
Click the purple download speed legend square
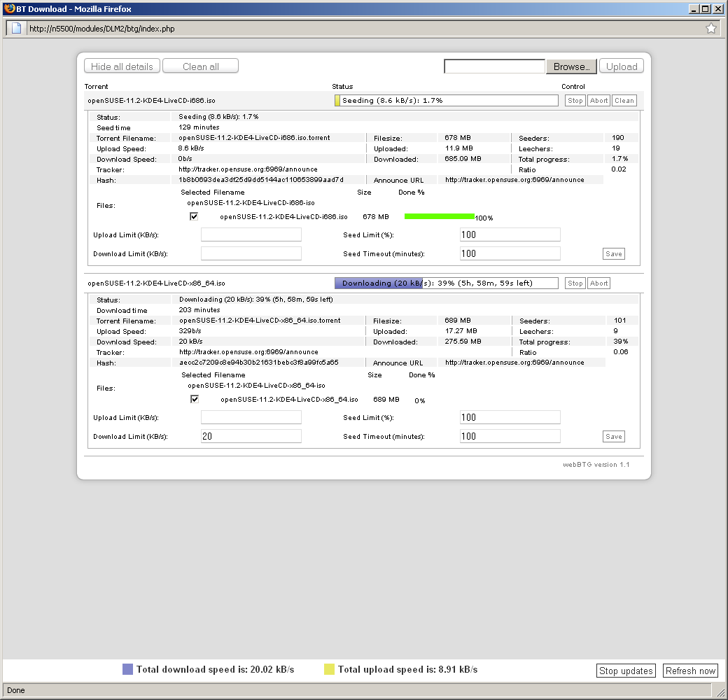point(127,669)
